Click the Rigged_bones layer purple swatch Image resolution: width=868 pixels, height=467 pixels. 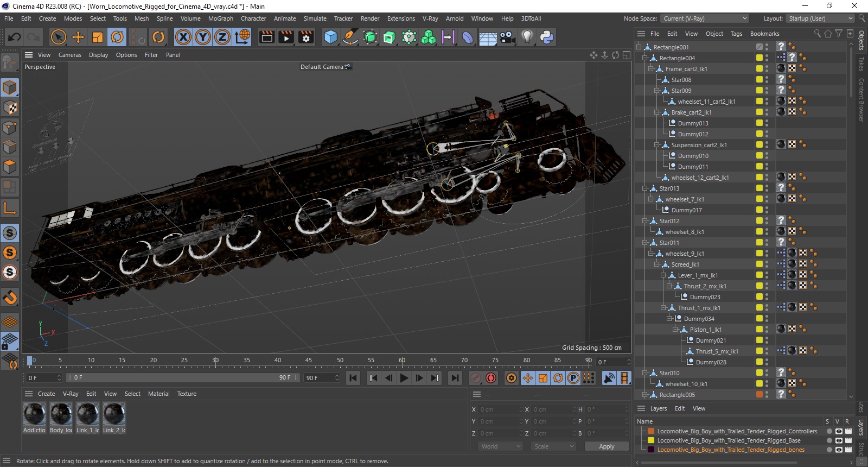(x=651, y=450)
